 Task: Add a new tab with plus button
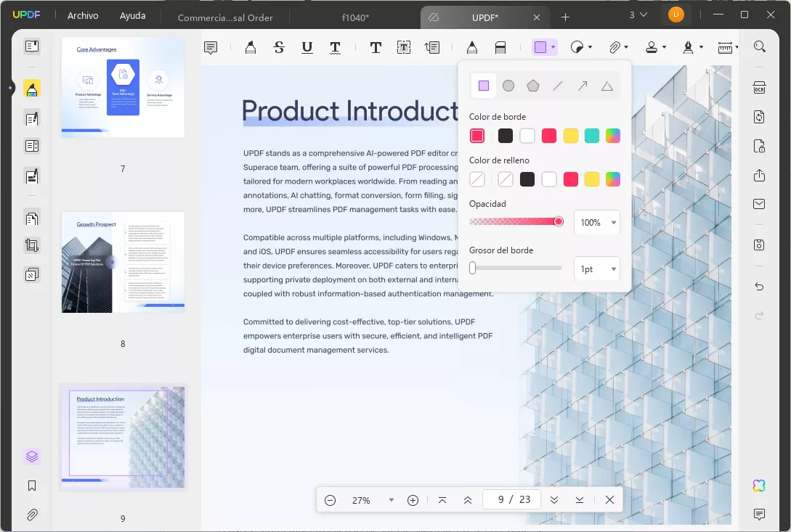[566, 17]
